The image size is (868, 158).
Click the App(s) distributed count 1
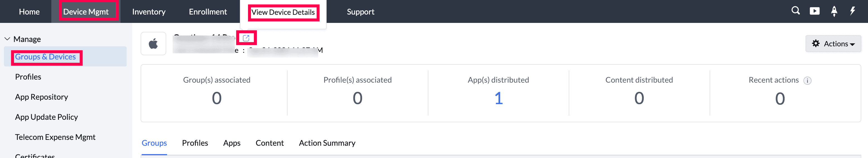click(x=498, y=98)
